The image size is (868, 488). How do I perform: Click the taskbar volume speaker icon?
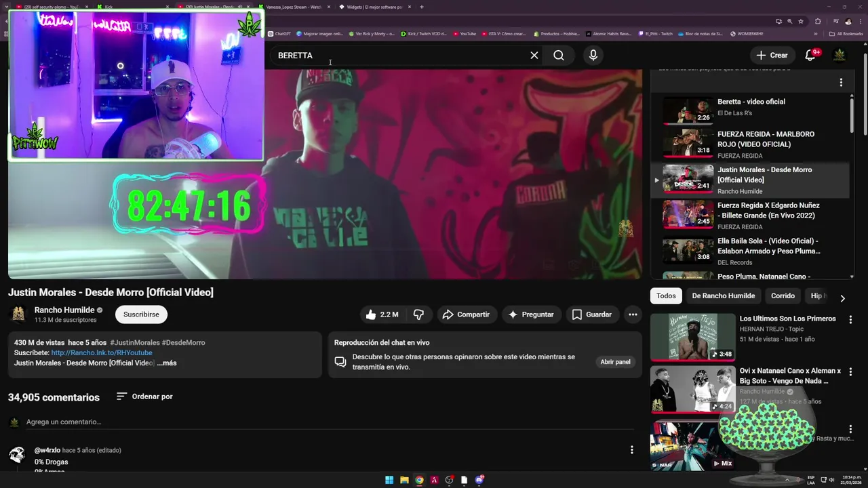[x=833, y=480]
